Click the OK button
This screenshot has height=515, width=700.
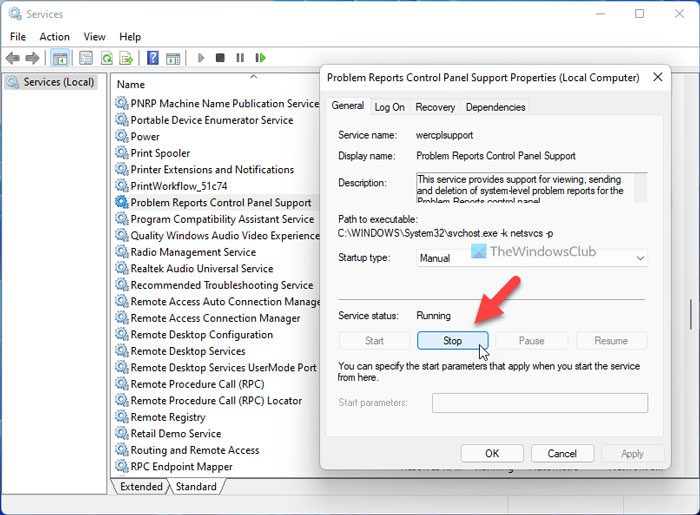point(492,453)
